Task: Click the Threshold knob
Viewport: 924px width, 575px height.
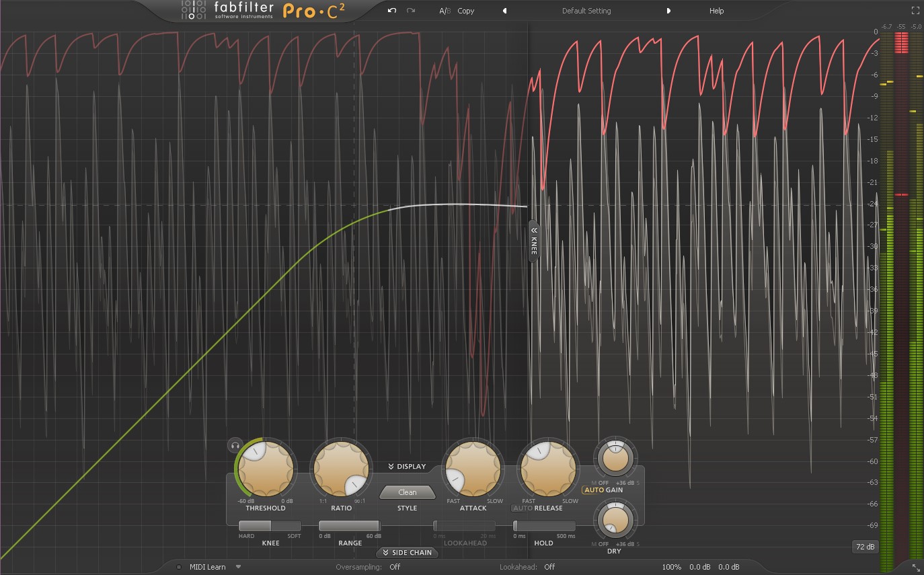Action: coord(267,469)
